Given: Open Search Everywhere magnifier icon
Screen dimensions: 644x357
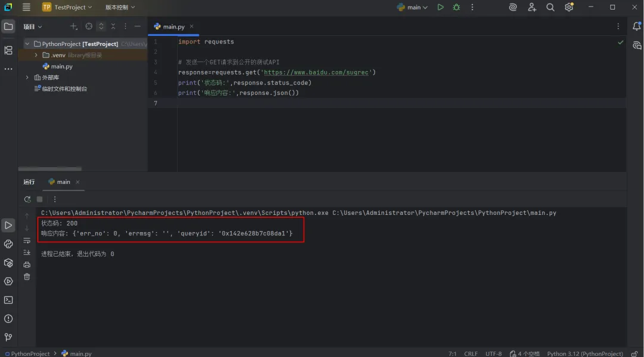Looking at the screenshot, I should pyautogui.click(x=550, y=7).
